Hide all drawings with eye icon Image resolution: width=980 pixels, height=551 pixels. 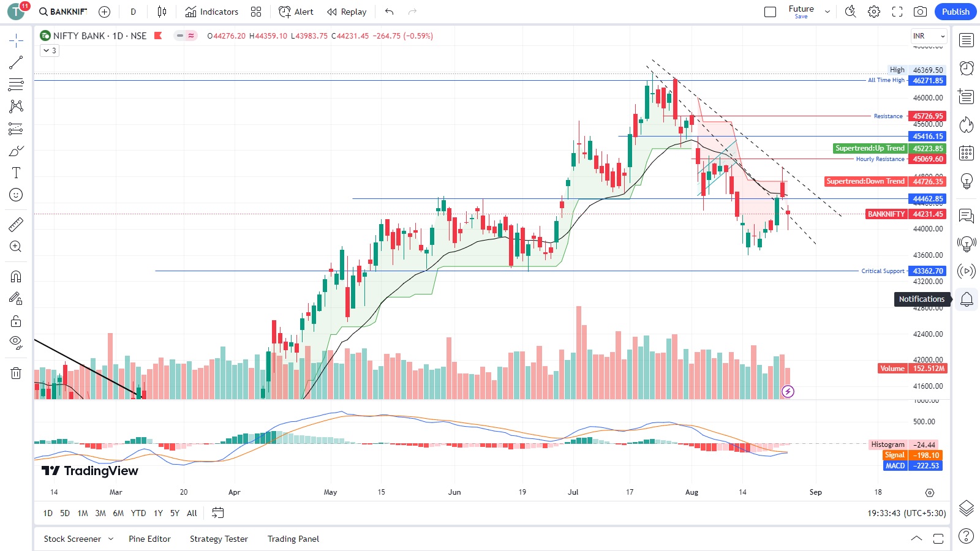click(16, 343)
